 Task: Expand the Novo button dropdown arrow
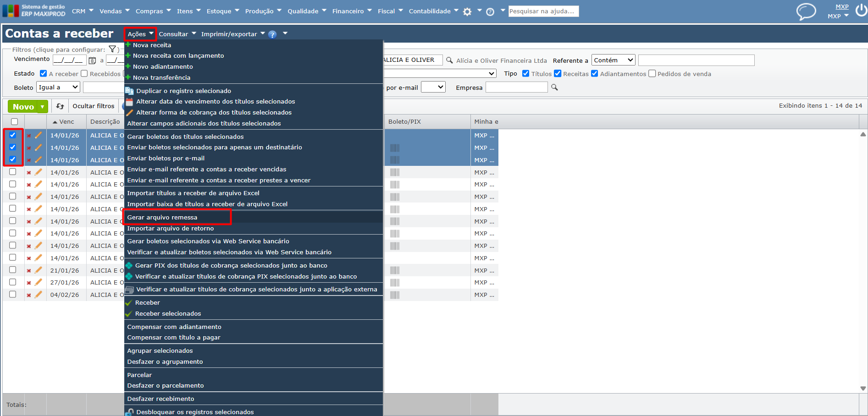pos(43,107)
